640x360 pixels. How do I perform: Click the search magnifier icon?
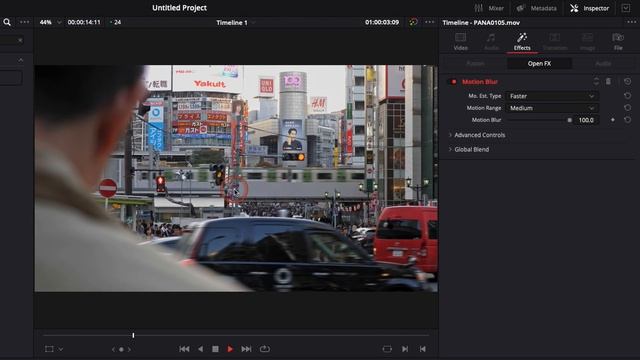(7, 22)
